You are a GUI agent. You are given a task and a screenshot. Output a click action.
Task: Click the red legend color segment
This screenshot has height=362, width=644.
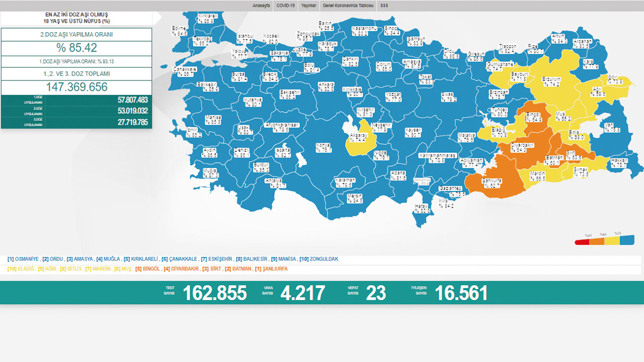[x=582, y=242]
